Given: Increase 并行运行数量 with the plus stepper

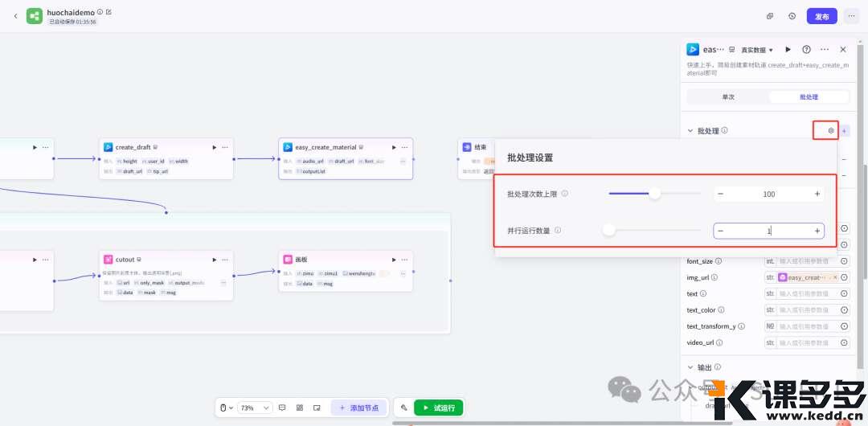Looking at the screenshot, I should pyautogui.click(x=817, y=231).
